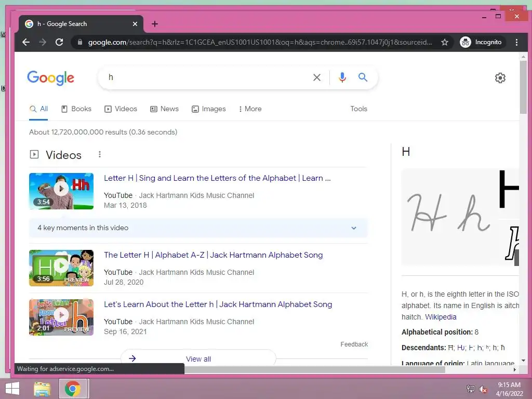Switch to the Images tab
The image size is (532, 399).
pyautogui.click(x=209, y=109)
